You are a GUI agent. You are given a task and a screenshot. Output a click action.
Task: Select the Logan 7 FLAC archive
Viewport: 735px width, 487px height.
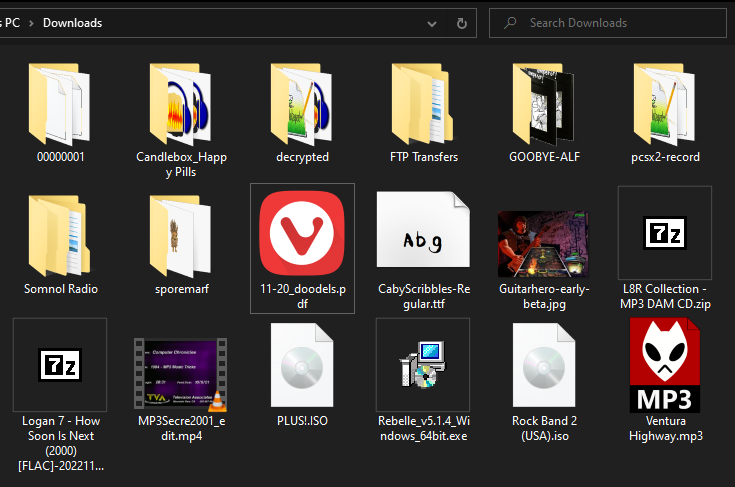click(x=60, y=366)
